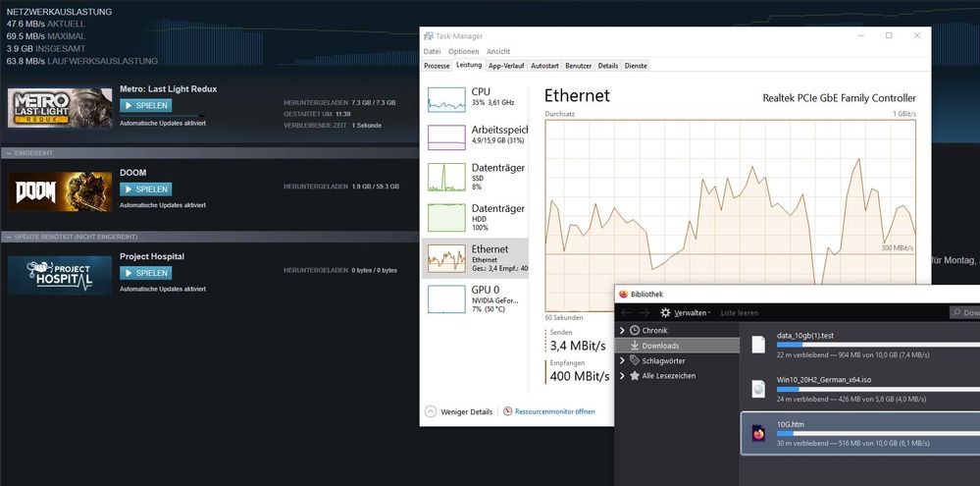Image resolution: width=980 pixels, height=486 pixels.
Task: Click progress bar of Win10 ISO download
Action: tap(878, 389)
